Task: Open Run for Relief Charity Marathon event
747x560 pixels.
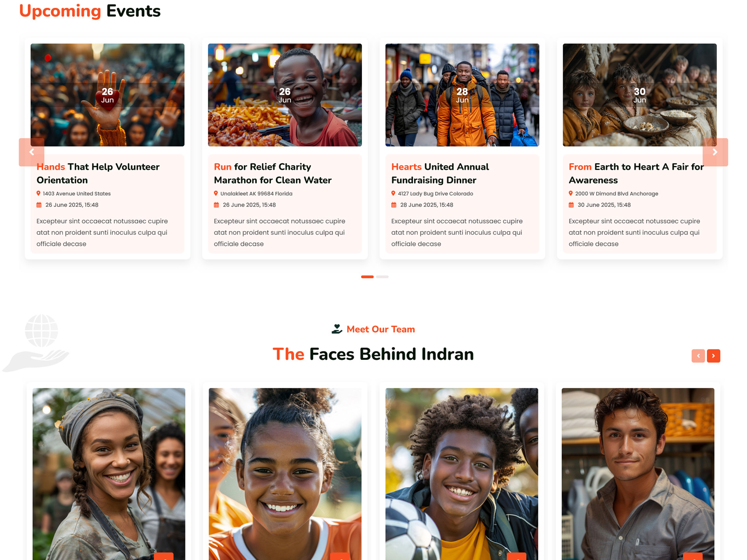Action: [x=273, y=173]
